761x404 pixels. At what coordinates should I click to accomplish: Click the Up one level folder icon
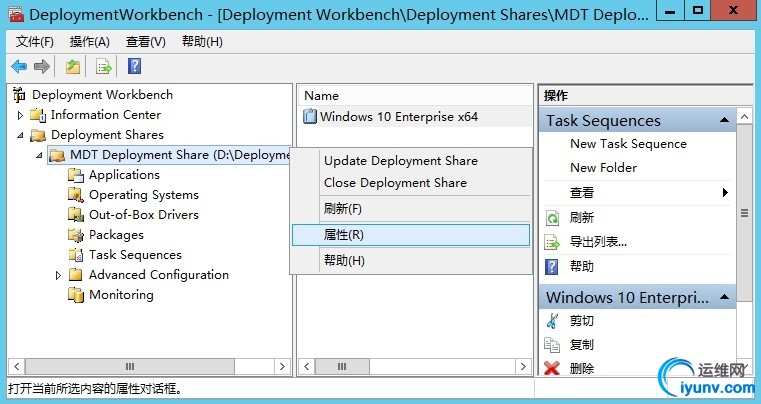pyautogui.click(x=73, y=67)
